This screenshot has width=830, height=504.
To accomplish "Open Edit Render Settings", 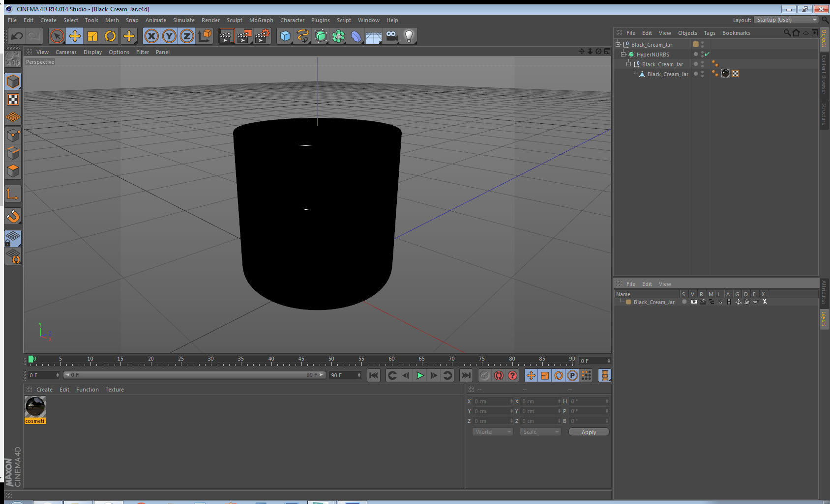I will (263, 36).
